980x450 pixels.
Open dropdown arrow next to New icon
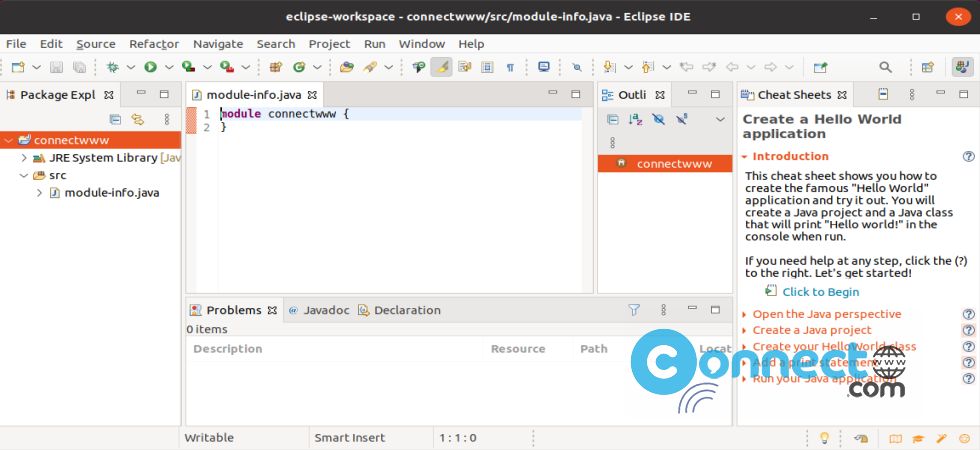tap(36, 67)
